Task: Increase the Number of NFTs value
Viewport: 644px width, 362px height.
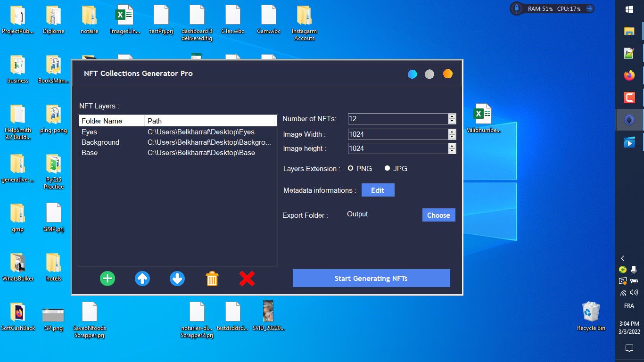Action: coord(452,116)
